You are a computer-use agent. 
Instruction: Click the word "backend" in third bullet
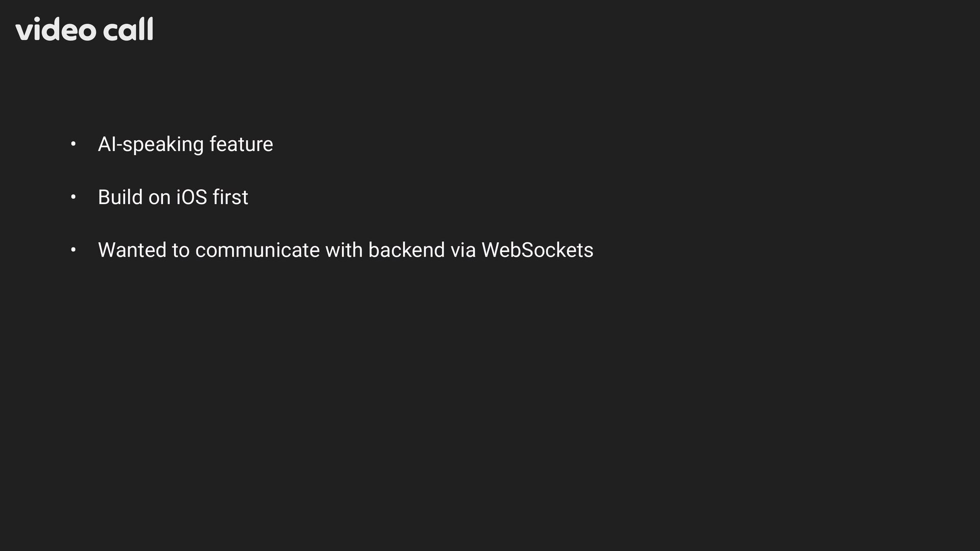point(406,250)
